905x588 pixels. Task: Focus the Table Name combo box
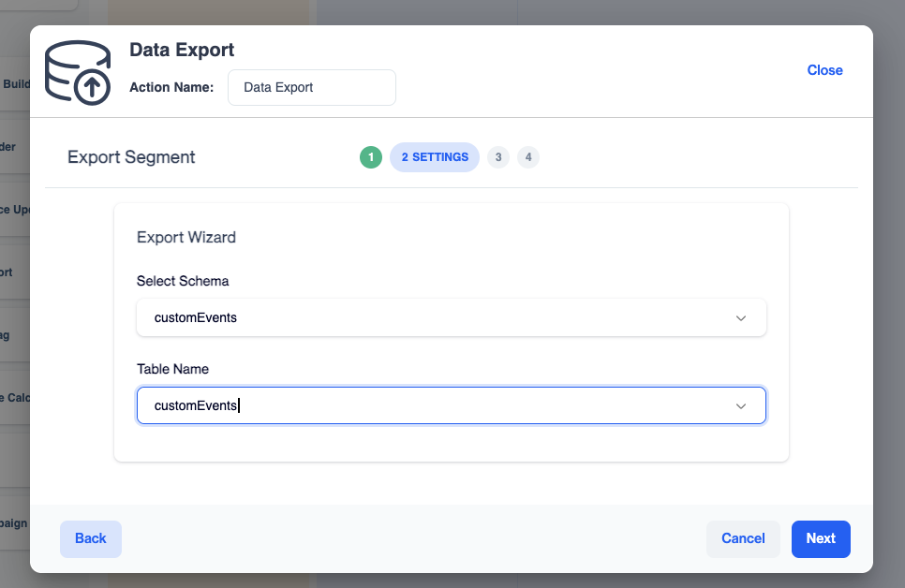(452, 405)
